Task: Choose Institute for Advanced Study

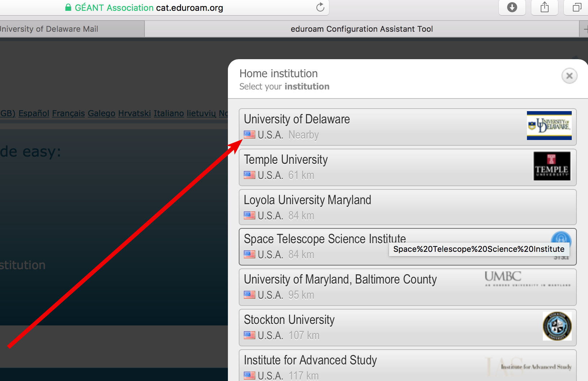Action: point(407,365)
